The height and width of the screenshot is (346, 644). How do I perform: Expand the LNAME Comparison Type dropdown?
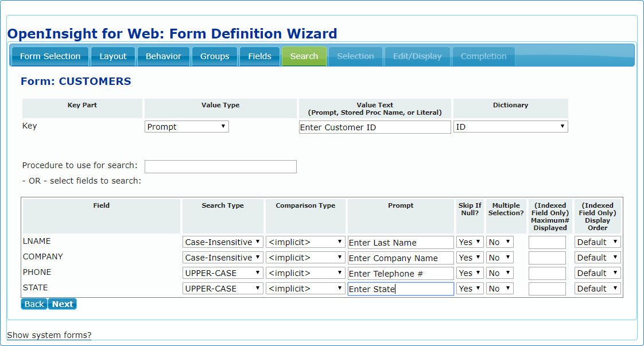(305, 242)
